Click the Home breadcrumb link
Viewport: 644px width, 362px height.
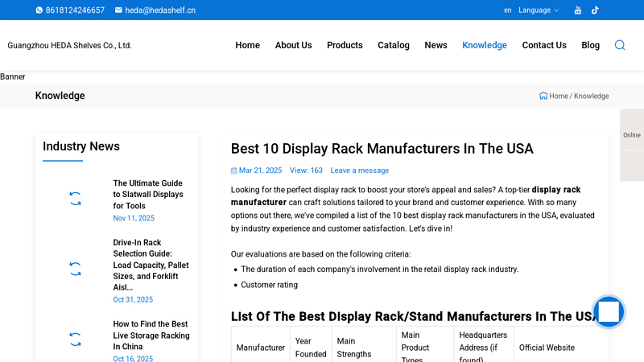pos(559,96)
